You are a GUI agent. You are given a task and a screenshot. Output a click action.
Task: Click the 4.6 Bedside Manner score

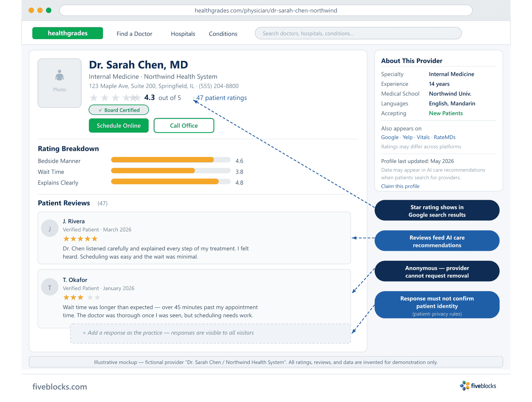239,161
